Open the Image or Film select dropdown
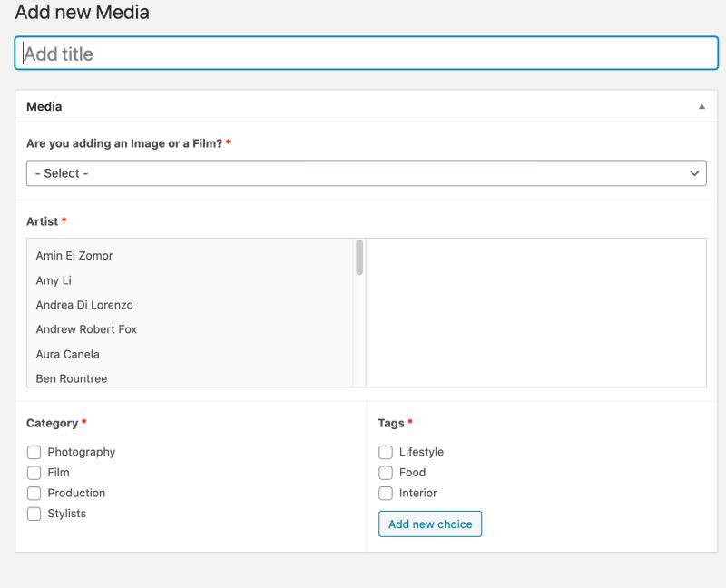This screenshot has height=588, width=726. pyautogui.click(x=366, y=173)
